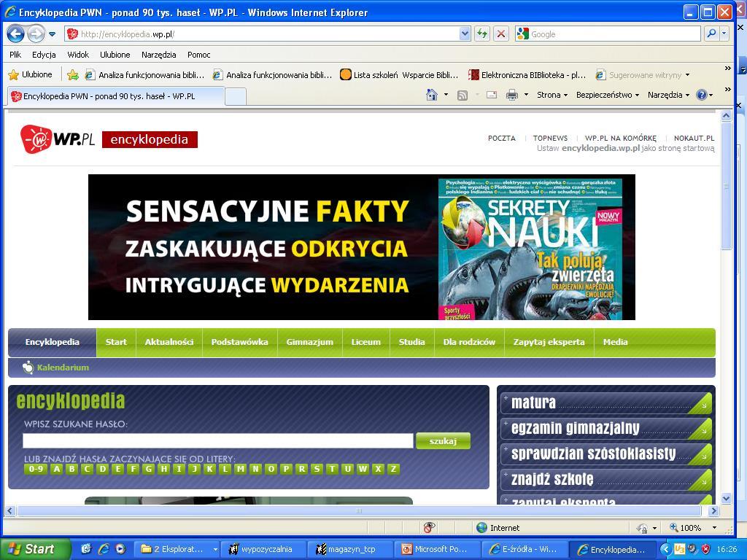
Task: Open Sugerowane witryny dropdown
Action: (643, 75)
